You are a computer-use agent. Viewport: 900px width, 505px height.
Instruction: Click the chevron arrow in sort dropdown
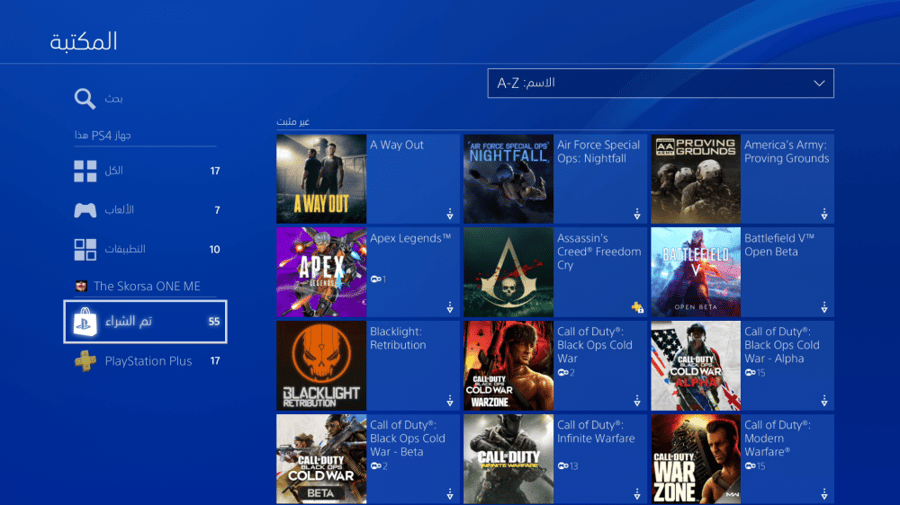[819, 84]
